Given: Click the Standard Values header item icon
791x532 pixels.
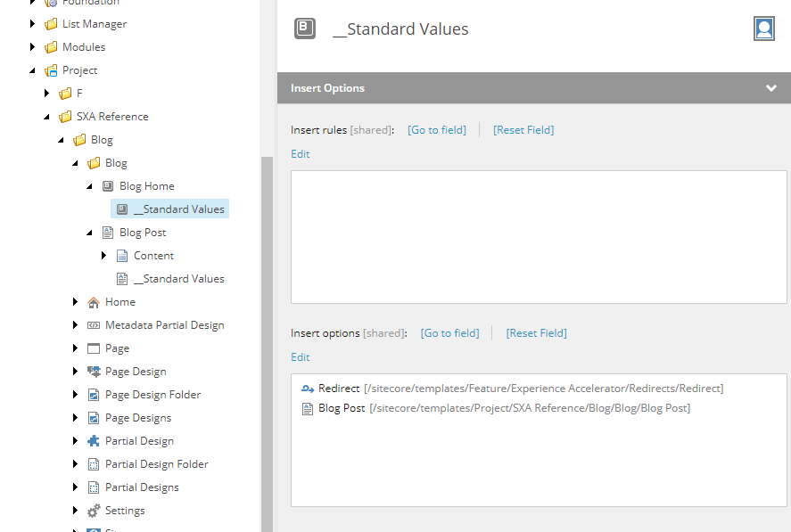Looking at the screenshot, I should tap(305, 29).
